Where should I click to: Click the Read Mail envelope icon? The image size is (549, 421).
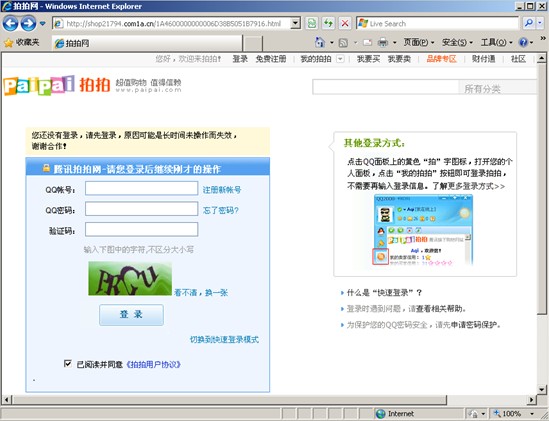point(367,43)
